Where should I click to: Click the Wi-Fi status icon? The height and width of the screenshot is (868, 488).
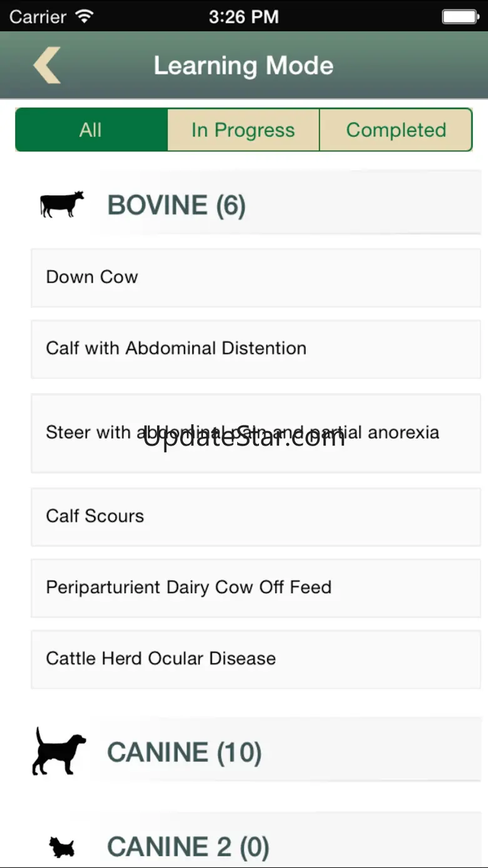[x=83, y=16]
